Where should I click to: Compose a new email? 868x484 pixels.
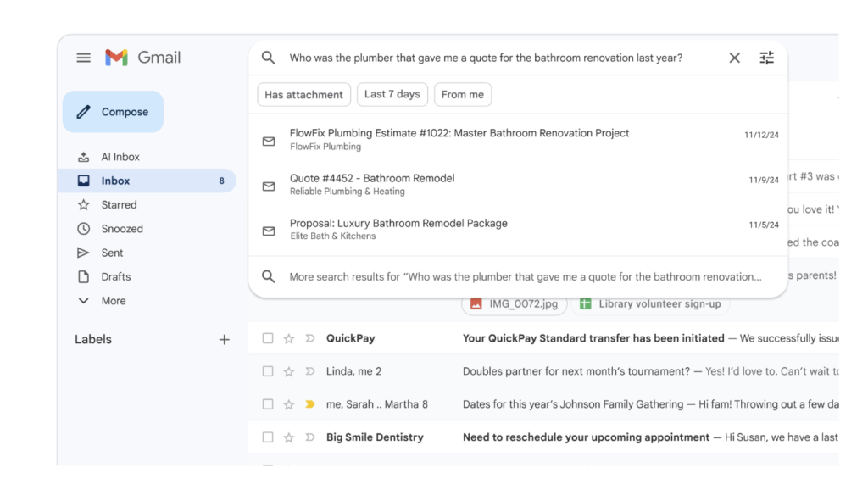(x=113, y=112)
